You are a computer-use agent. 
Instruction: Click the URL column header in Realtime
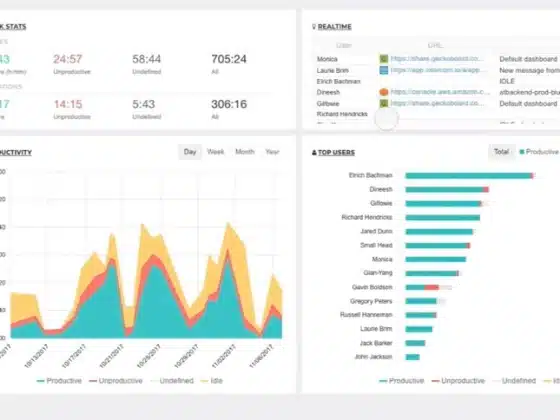(435, 45)
